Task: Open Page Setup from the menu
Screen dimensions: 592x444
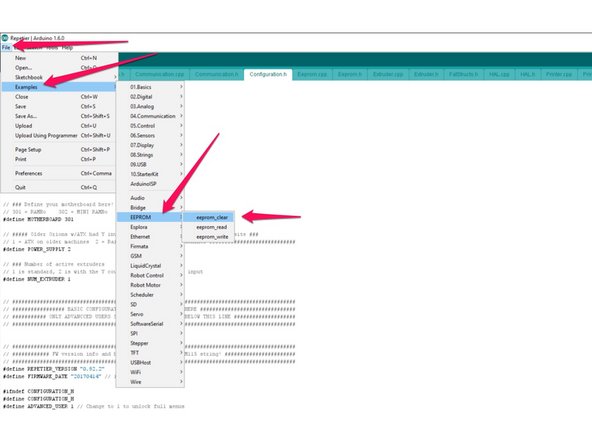Action: point(59,150)
